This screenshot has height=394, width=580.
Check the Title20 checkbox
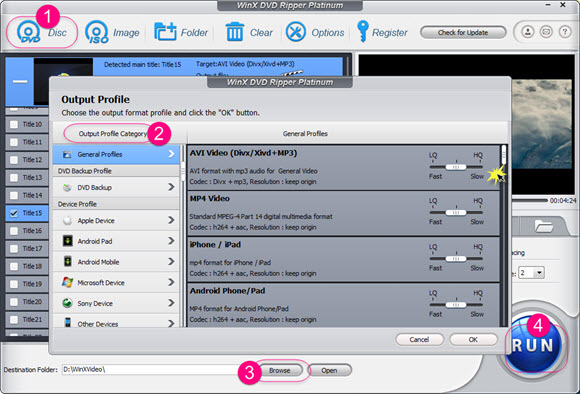[14, 302]
